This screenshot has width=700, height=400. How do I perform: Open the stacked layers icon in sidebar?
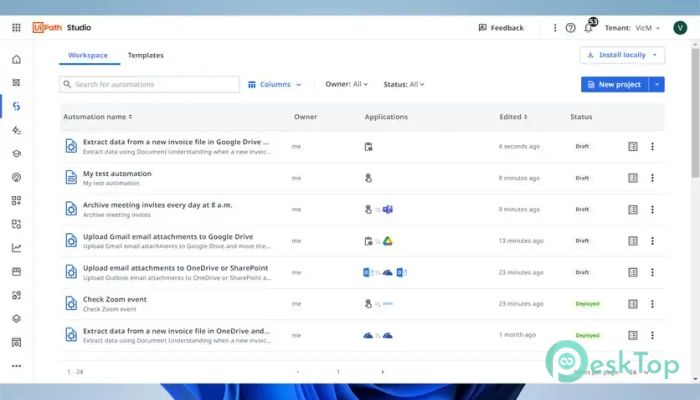tap(17, 318)
